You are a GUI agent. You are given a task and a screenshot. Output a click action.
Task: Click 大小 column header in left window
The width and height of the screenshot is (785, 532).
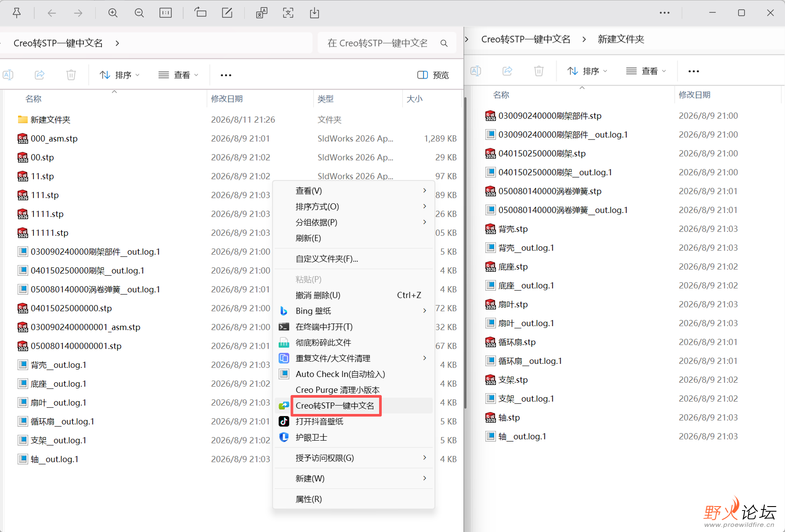pos(414,99)
